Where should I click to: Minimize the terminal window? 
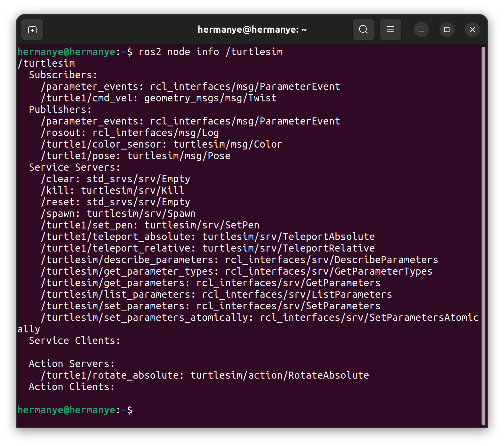421,30
